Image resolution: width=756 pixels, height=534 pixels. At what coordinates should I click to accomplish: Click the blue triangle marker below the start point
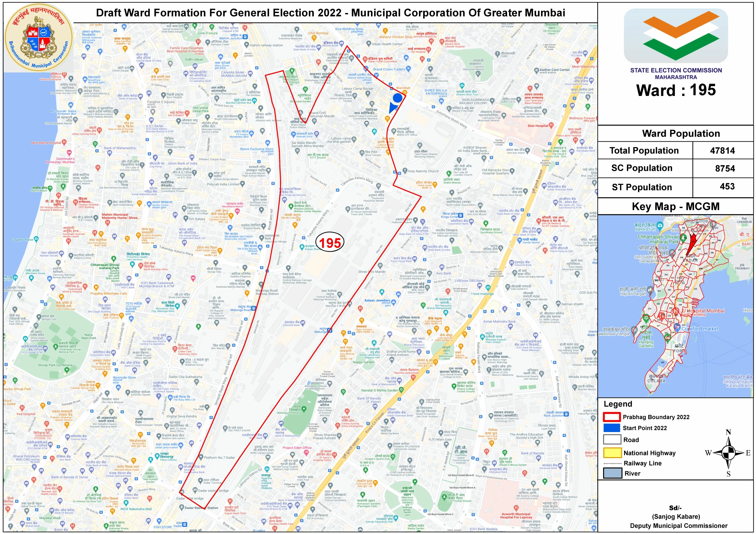point(392,108)
